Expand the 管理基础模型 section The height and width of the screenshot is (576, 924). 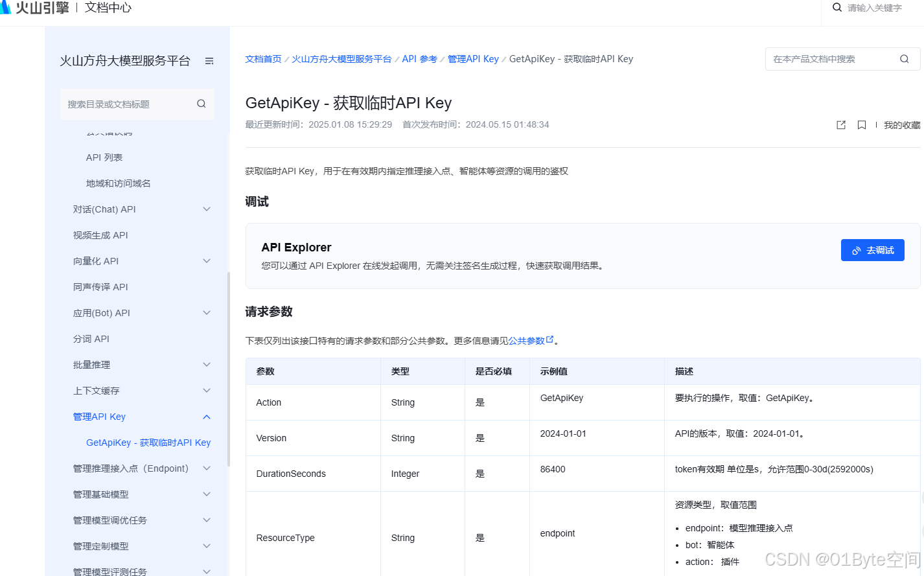(207, 494)
